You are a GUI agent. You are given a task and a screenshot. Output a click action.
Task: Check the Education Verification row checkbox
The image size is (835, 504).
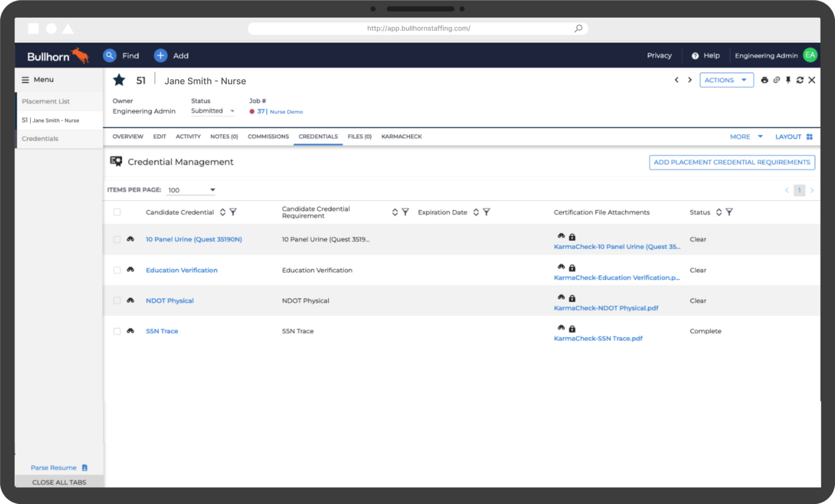(x=117, y=270)
